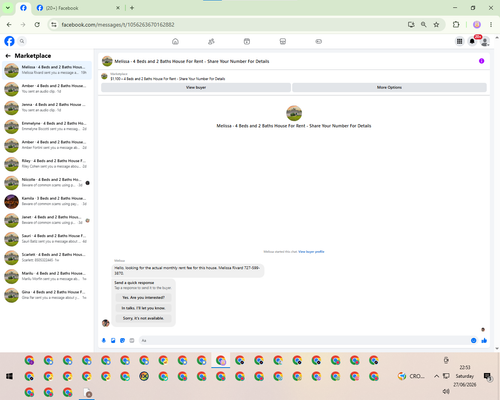Open the Marketplace storefront icon
Image resolution: width=500 pixels, height=400 pixels.
point(283,41)
